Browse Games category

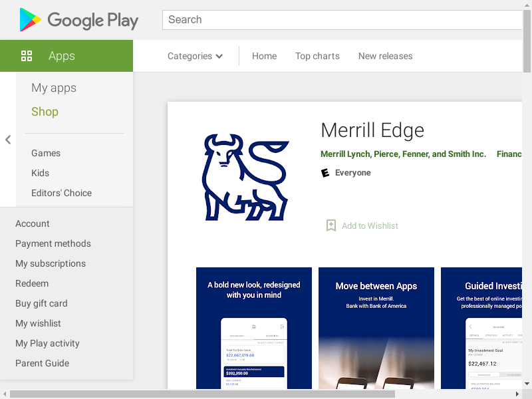click(46, 153)
